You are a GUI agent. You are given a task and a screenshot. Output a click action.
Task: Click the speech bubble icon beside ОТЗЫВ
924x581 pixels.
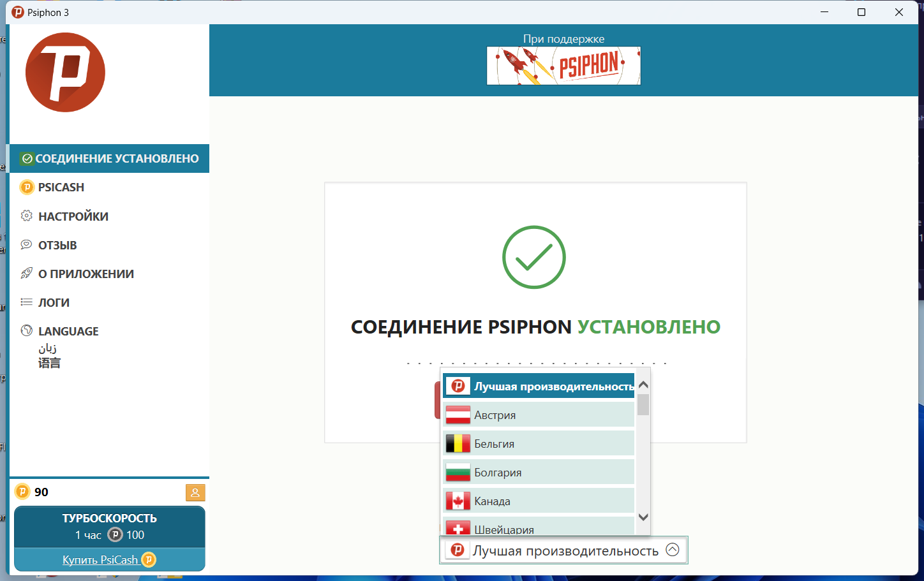(x=27, y=244)
